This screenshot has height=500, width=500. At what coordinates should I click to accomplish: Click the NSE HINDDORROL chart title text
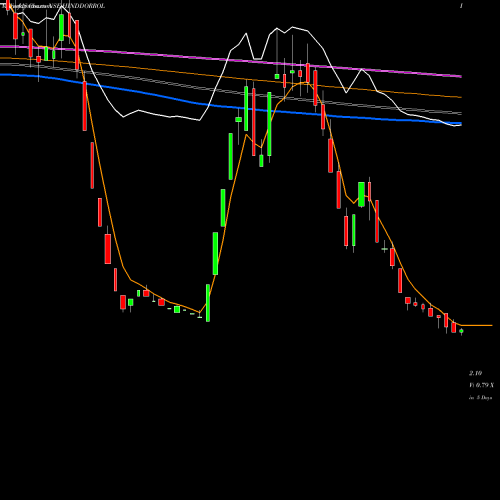pyautogui.click(x=77, y=6)
